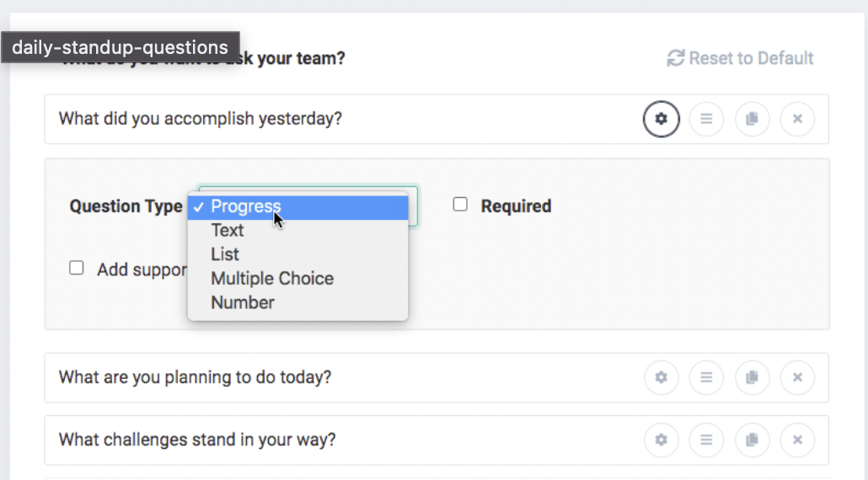Screen dimensions: 868x480
Task: Click Reset to Default
Action: (740, 58)
